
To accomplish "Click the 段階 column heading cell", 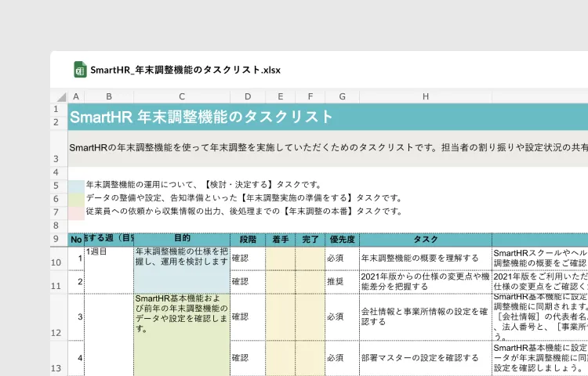I will click(248, 238).
